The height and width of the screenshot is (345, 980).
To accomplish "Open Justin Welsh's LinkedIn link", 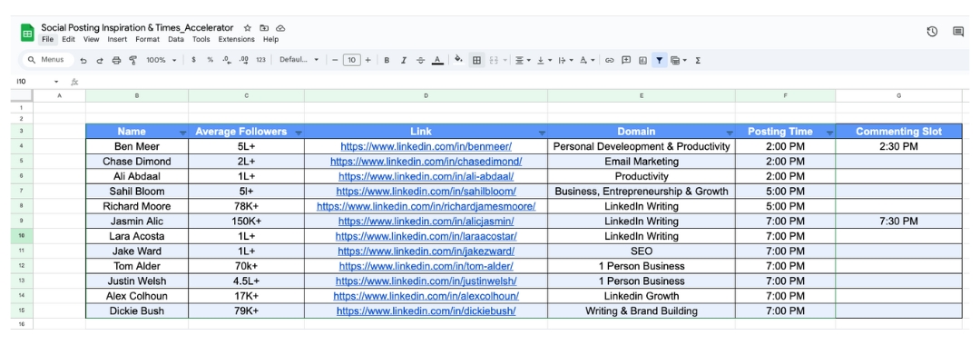I will tap(426, 281).
